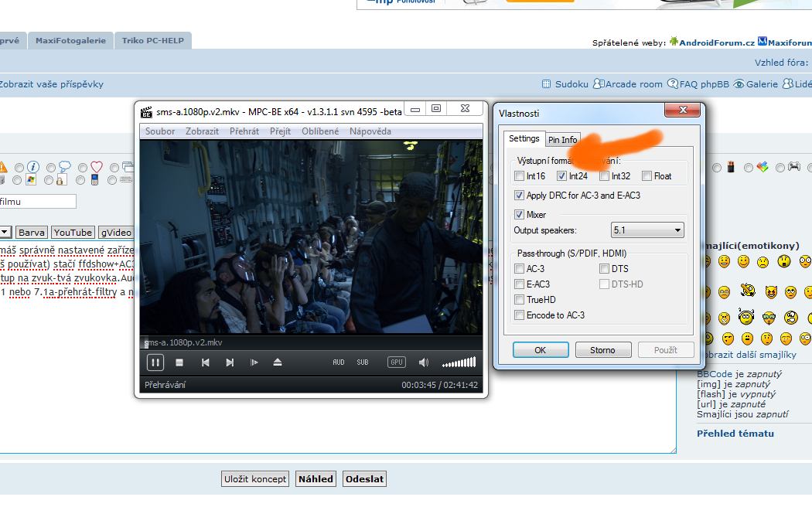Image resolution: width=812 pixels, height=507 pixels.
Task: Enable TrueHD pass-through checkbox
Action: 520,300
